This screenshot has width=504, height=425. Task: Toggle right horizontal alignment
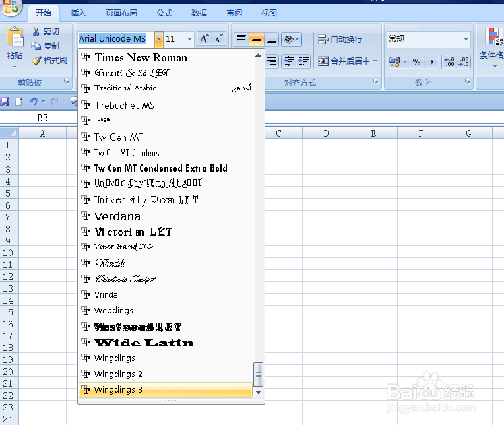pyautogui.click(x=272, y=61)
